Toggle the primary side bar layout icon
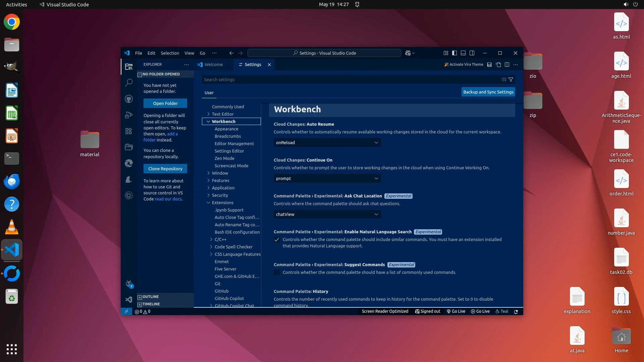Viewport: 644px width, 362px height. coord(454,53)
